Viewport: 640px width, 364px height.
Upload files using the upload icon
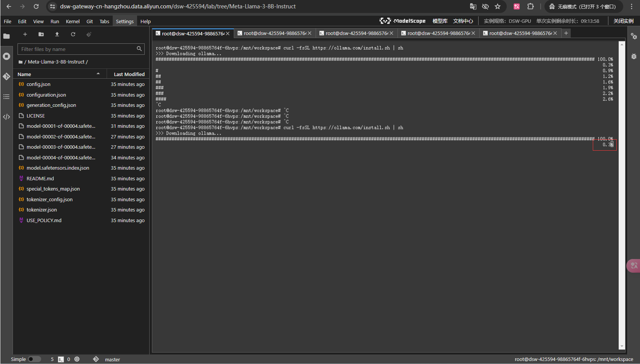pos(57,34)
